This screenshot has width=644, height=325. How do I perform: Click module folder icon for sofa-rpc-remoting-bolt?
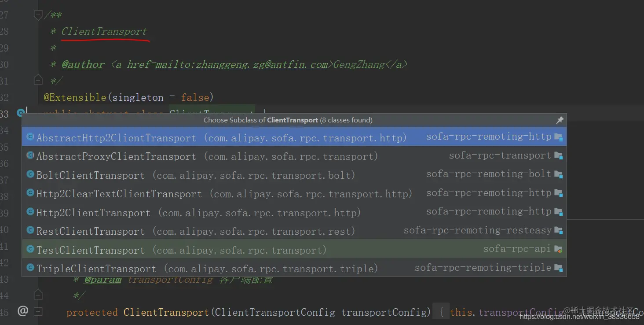click(559, 174)
